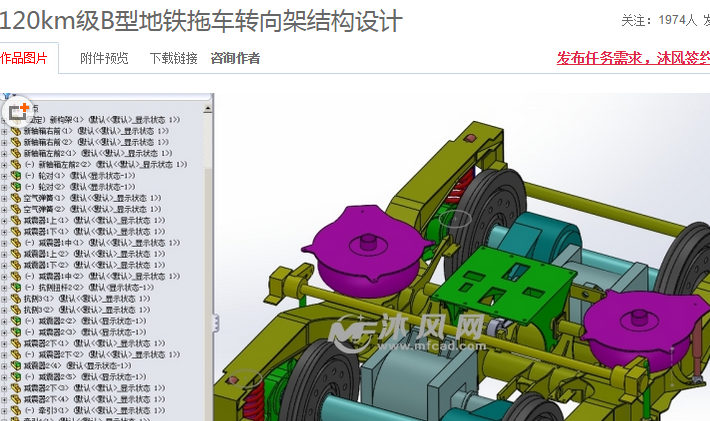Click the 减震器1上<1> component icon
This screenshot has width=710, height=421.
16,220
